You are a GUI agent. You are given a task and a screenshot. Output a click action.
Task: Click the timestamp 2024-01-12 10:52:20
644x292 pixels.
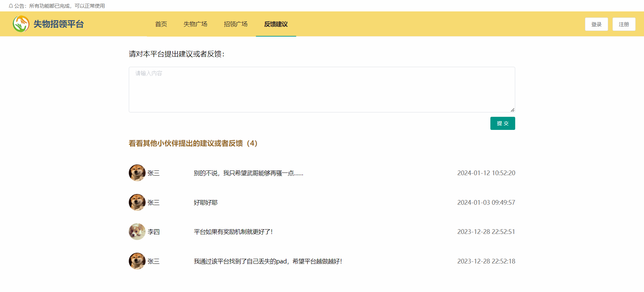coord(486,173)
